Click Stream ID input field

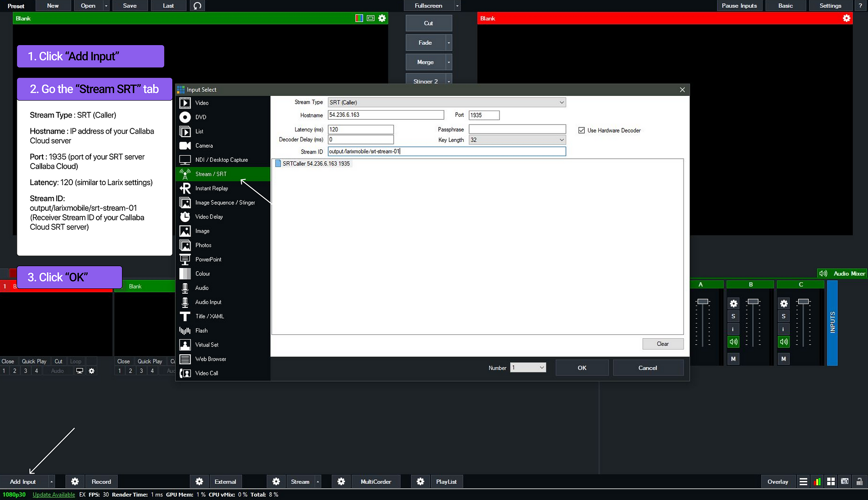pyautogui.click(x=447, y=151)
